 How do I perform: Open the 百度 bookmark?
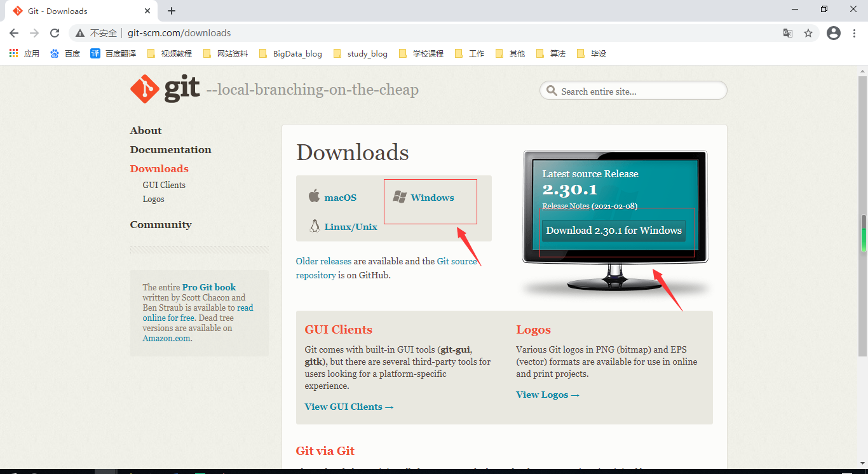coord(65,53)
